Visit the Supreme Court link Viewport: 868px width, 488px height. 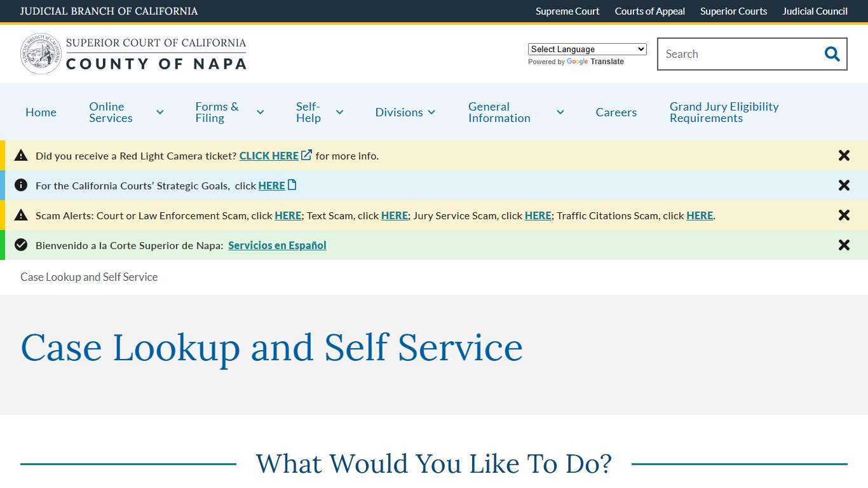(x=567, y=11)
